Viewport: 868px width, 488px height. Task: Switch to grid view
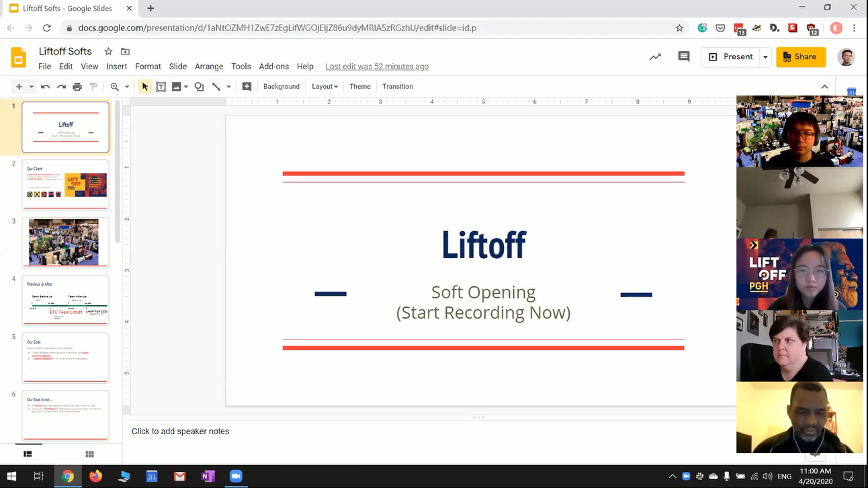[89, 454]
